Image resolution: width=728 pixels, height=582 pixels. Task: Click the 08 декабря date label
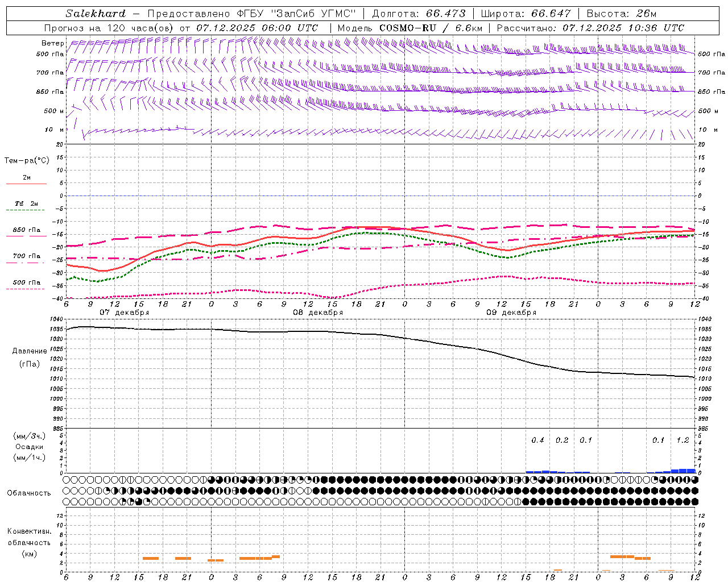click(x=318, y=313)
